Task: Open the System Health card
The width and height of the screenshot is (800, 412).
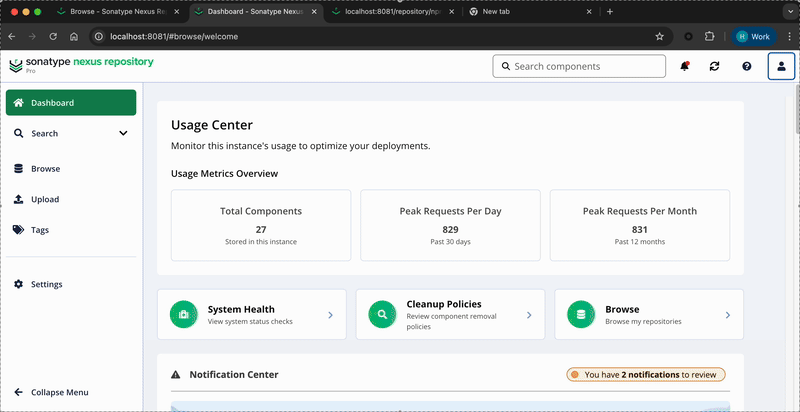Action: 252,315
